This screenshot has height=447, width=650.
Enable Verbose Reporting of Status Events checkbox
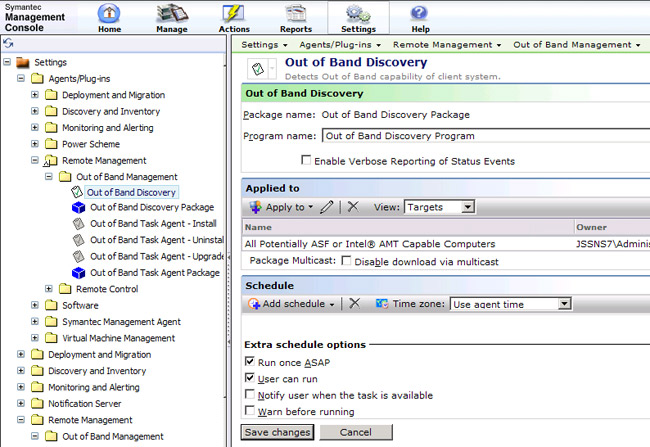click(306, 160)
